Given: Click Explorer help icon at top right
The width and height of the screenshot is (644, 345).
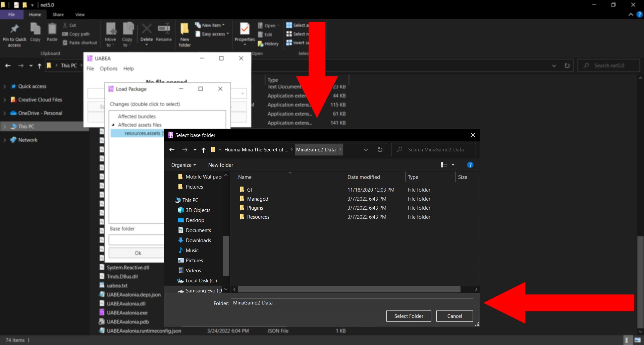Looking at the screenshot, I should pos(640,14).
